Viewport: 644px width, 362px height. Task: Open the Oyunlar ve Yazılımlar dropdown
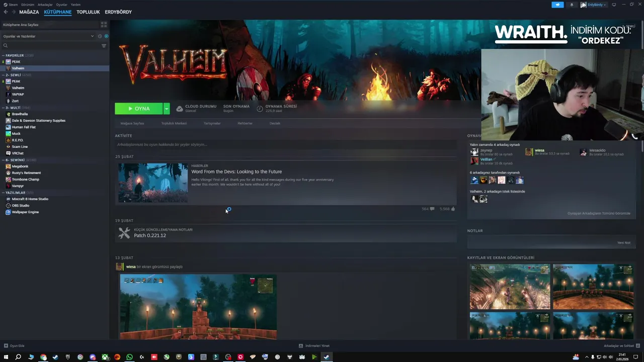coord(48,36)
